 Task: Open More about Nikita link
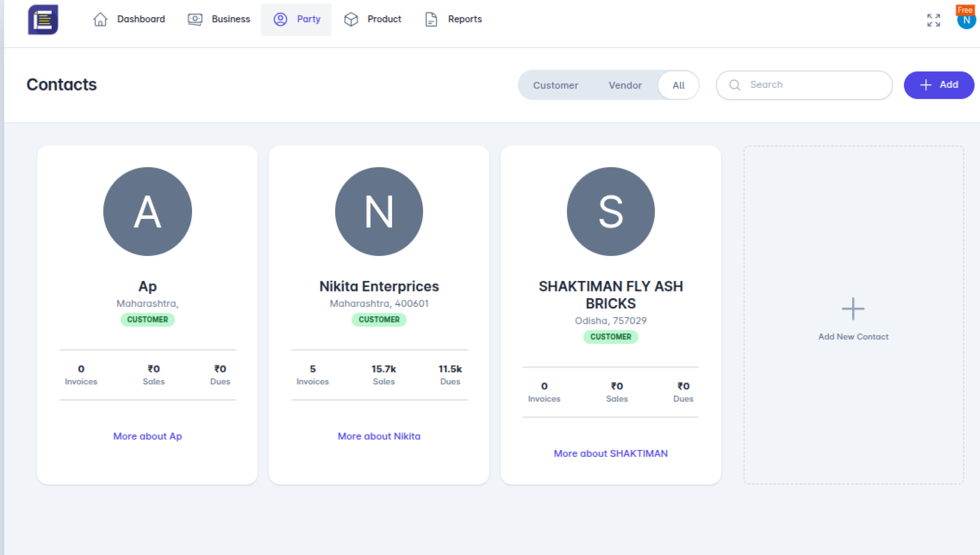(x=379, y=436)
